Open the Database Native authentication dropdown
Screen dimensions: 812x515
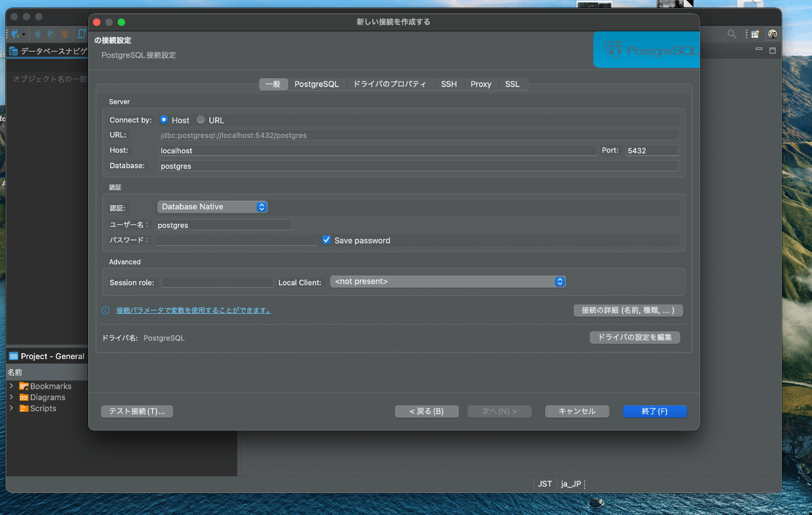tap(212, 206)
